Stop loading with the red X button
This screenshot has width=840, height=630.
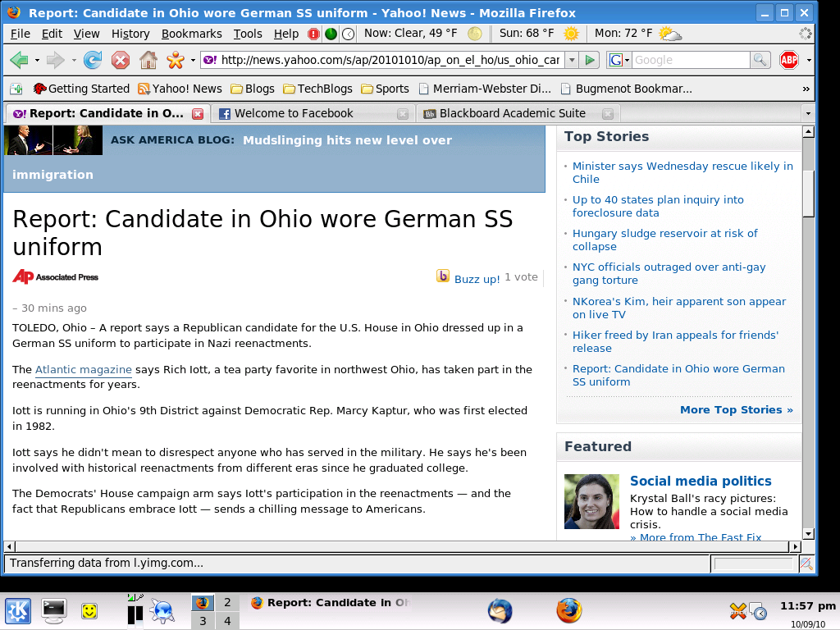pyautogui.click(x=121, y=60)
